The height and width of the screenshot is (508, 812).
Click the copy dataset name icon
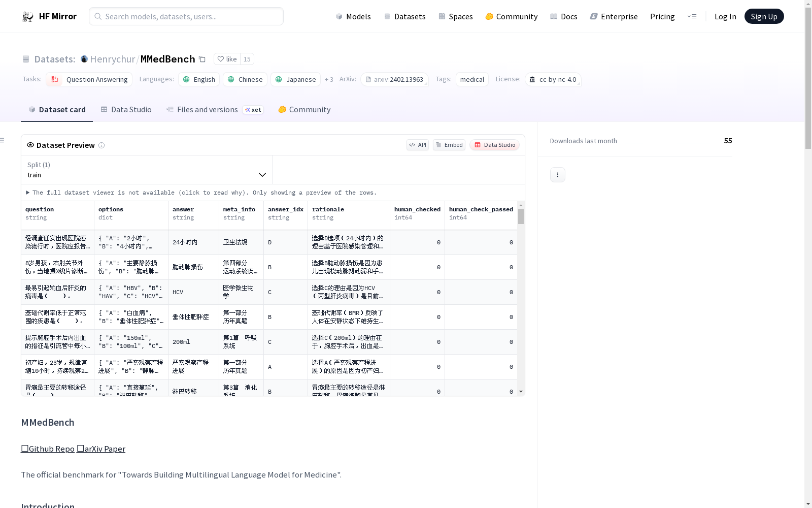[x=202, y=59]
